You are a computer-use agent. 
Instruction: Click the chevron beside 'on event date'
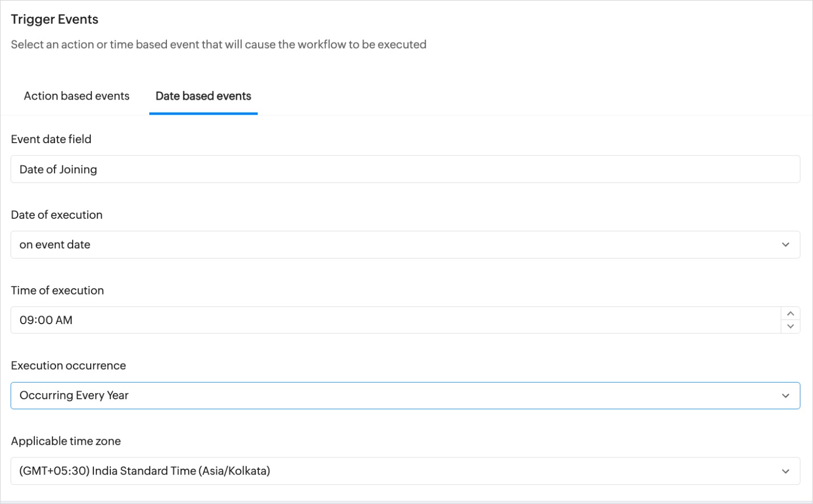785,245
